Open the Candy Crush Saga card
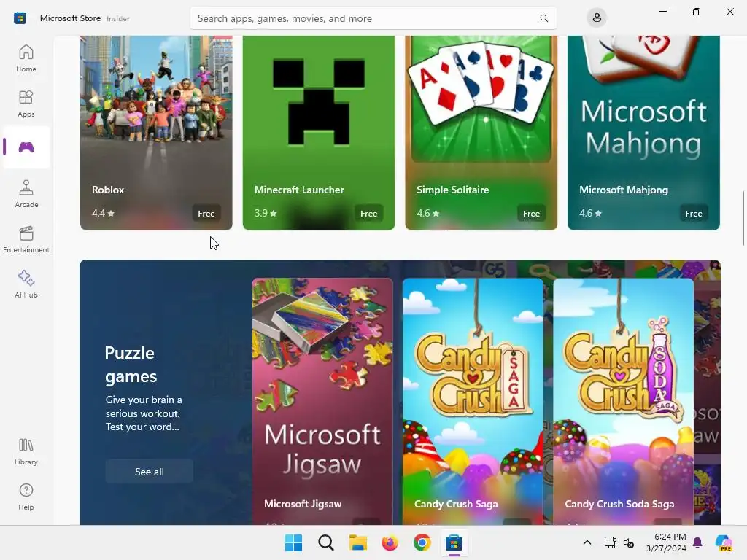 [473, 402]
